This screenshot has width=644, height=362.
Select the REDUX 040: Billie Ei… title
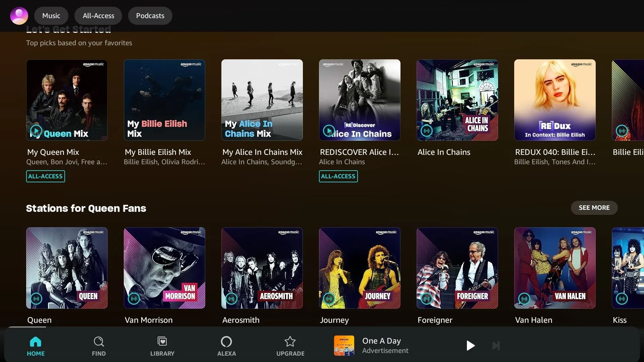tap(555, 152)
